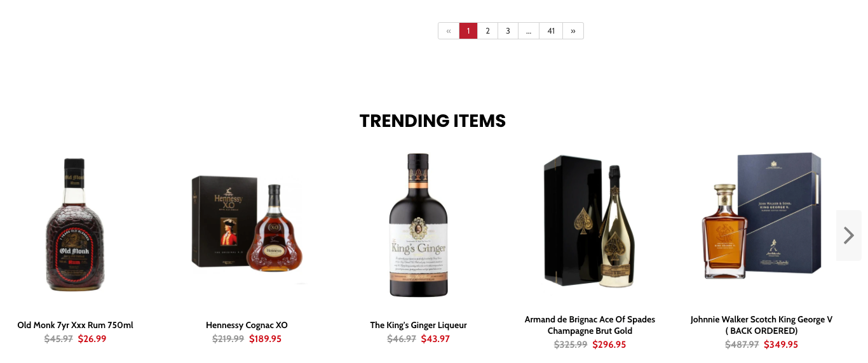Open Old Monk 7yr Xxx Rum link
The image size is (868, 363).
tap(75, 325)
